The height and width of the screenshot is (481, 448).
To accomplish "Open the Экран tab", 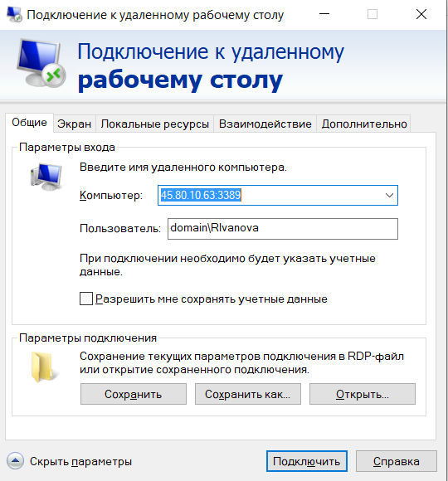I will pyautogui.click(x=75, y=124).
